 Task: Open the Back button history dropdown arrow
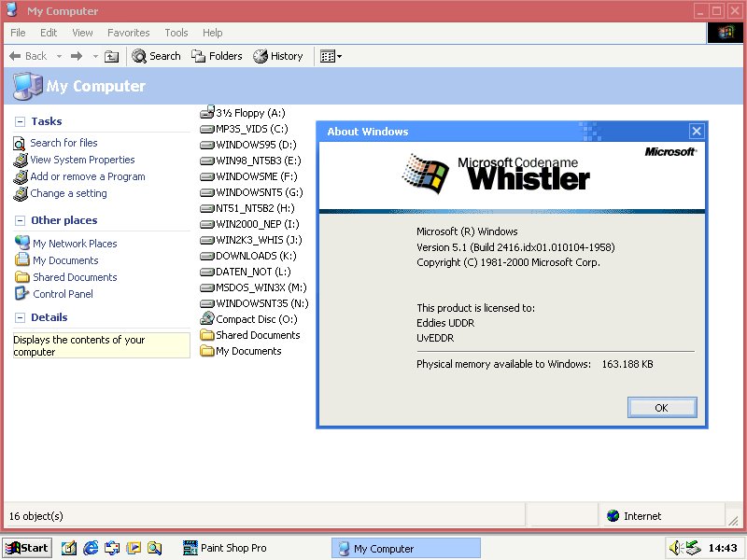coord(59,56)
